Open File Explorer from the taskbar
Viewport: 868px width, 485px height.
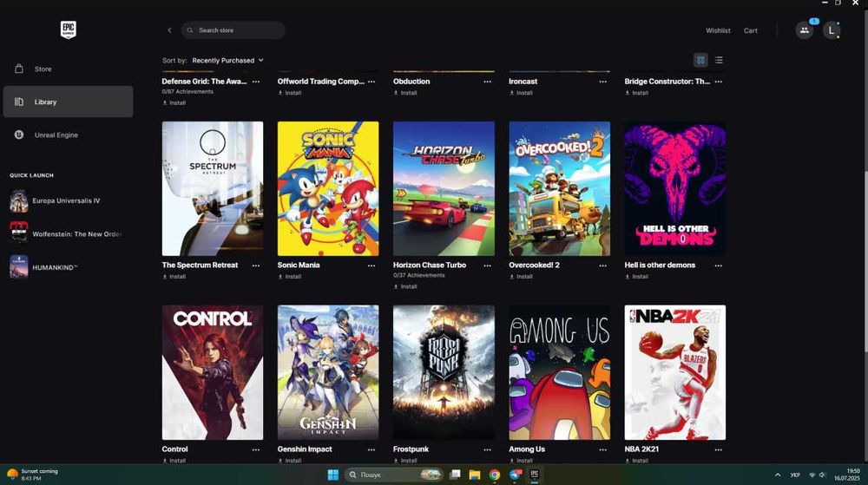[x=475, y=475]
